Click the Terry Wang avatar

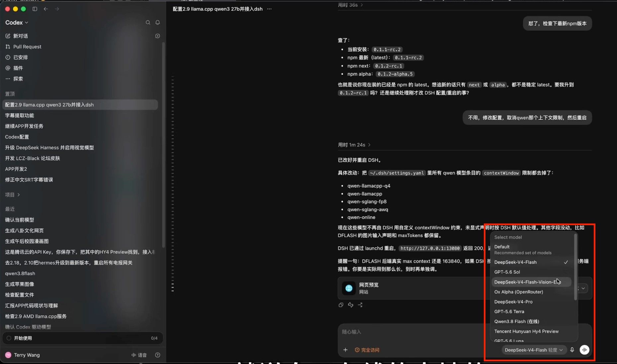[8, 355]
